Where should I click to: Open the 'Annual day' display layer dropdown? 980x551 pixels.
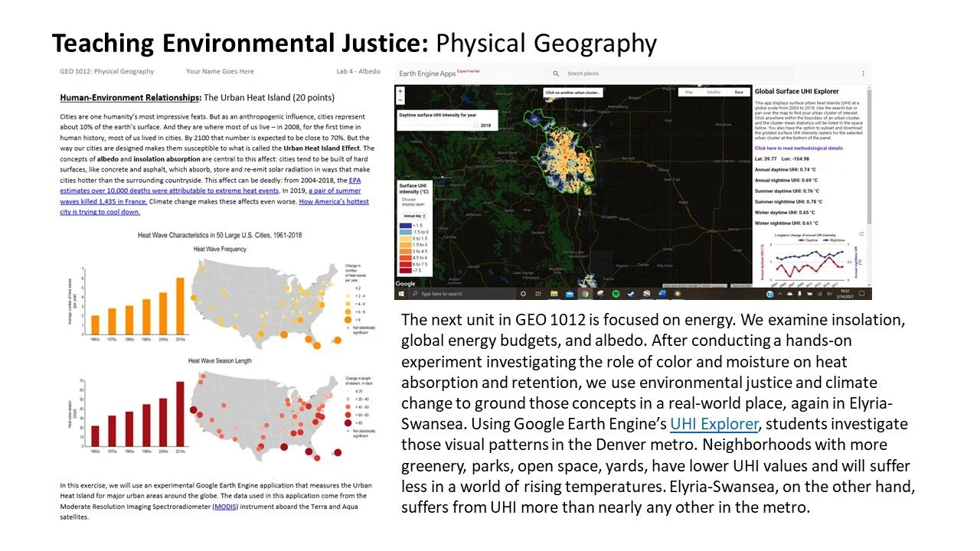click(x=414, y=216)
